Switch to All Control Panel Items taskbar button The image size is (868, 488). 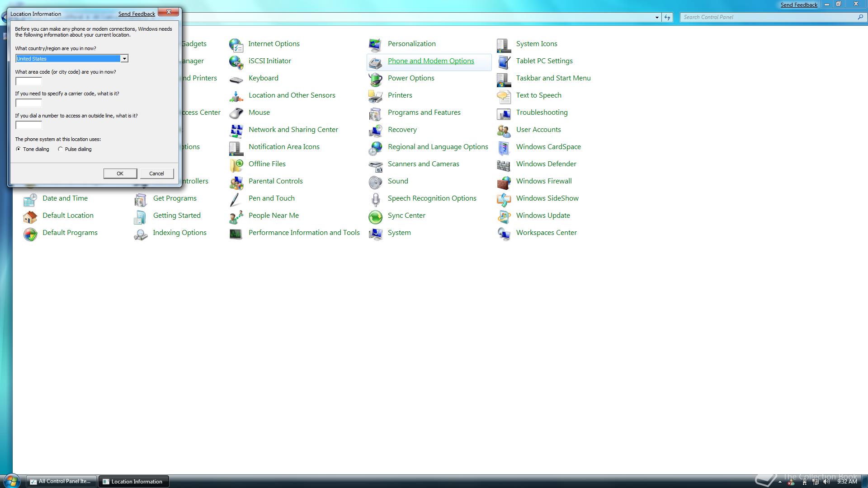(61, 482)
